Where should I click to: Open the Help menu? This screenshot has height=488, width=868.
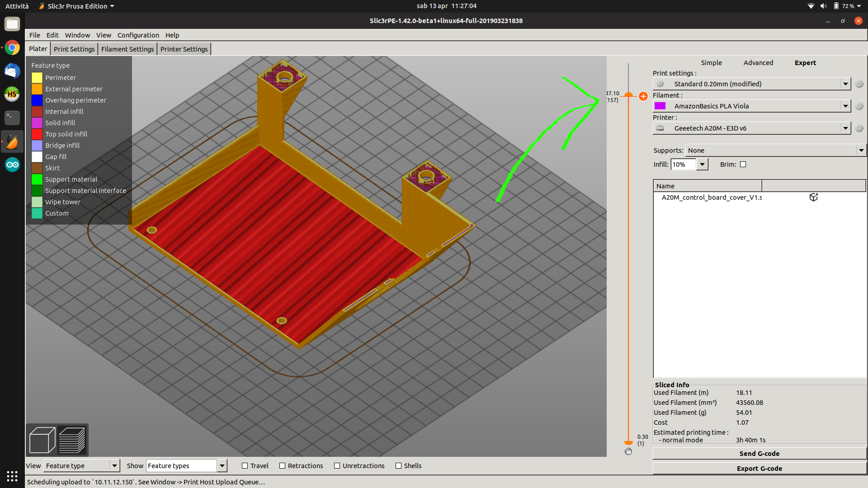tap(172, 35)
